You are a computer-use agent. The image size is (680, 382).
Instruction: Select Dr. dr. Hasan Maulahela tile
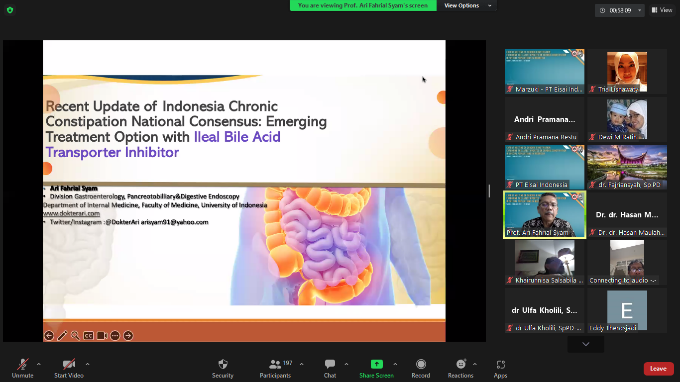point(627,215)
